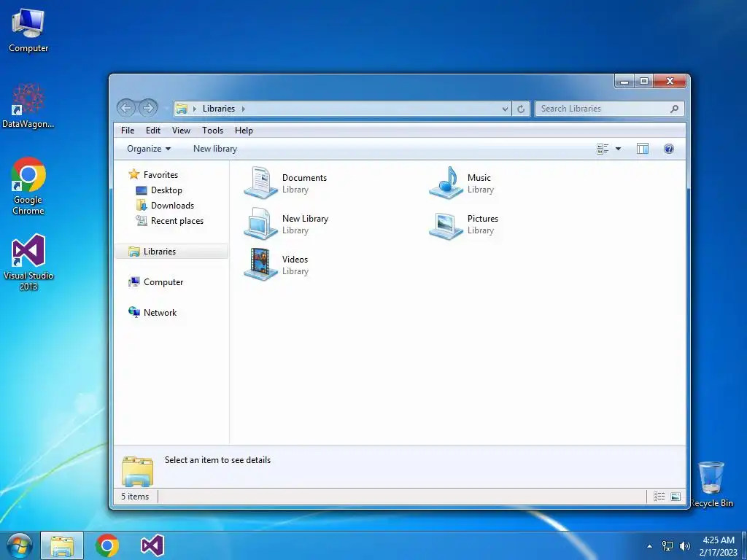Viewport: 747px width, 560px height.
Task: Switch to details view in status bar
Action: click(x=659, y=497)
